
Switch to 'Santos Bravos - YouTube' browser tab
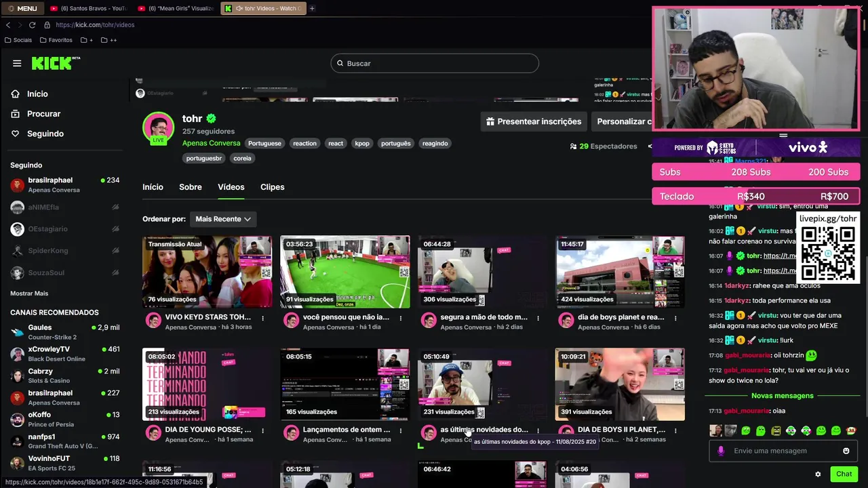coord(88,8)
